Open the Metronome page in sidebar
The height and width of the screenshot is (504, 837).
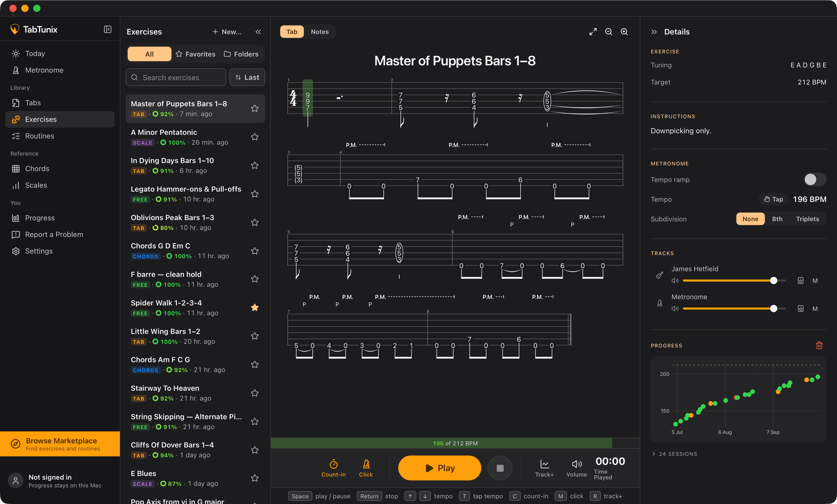[x=60, y=70]
